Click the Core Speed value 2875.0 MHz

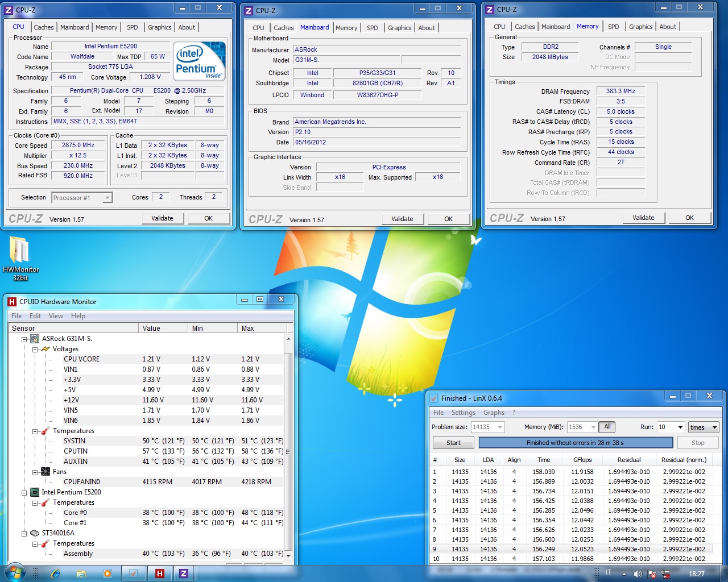(78, 145)
